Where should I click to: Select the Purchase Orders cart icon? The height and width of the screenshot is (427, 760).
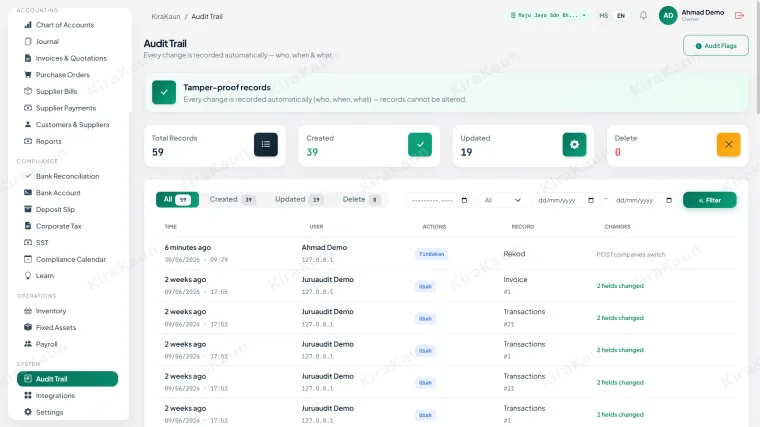click(28, 75)
